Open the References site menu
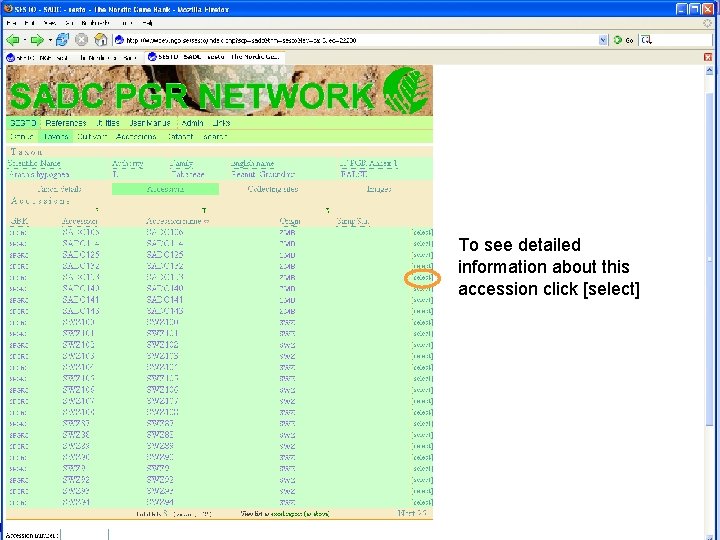 66,123
